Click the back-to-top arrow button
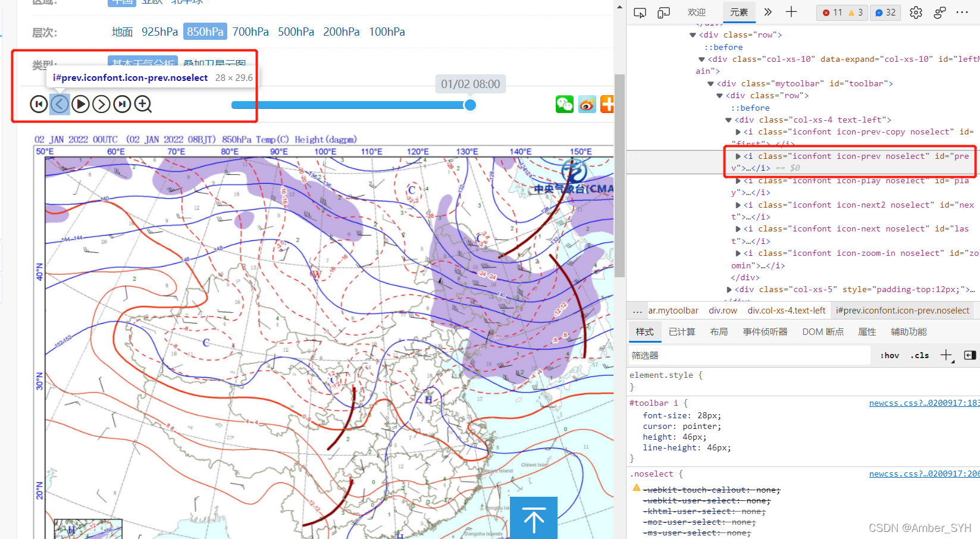The width and height of the screenshot is (980, 539). point(534,518)
